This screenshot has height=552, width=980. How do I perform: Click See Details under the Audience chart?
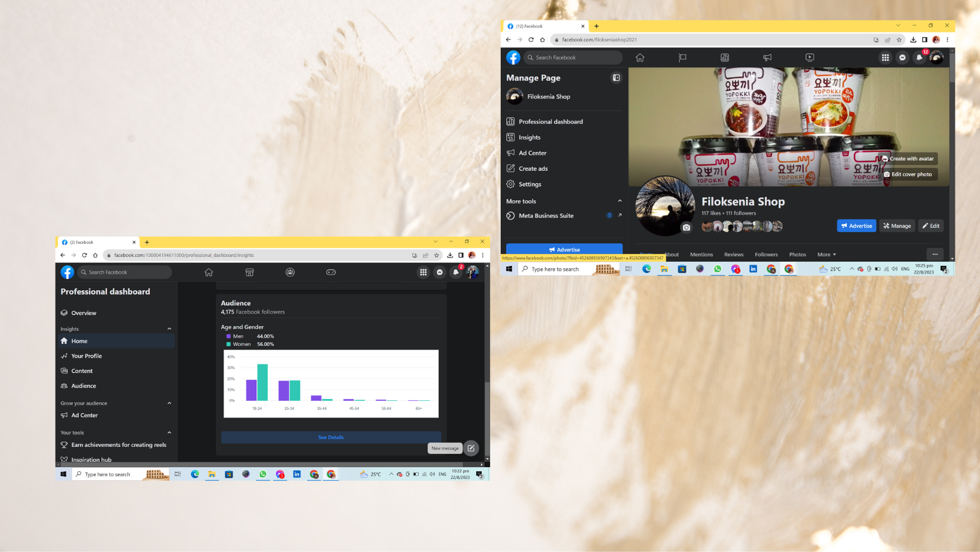331,437
